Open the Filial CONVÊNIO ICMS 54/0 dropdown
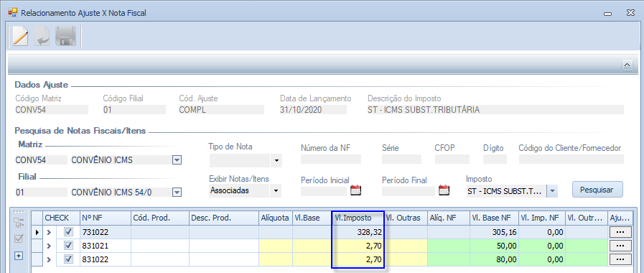Screen dimensions: 644x273 (177, 192)
